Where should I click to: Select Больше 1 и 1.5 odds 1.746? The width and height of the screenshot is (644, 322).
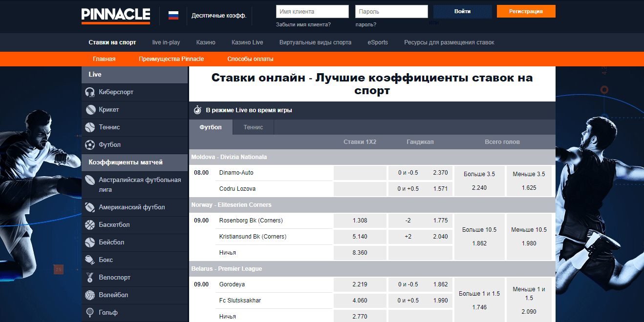479,300
